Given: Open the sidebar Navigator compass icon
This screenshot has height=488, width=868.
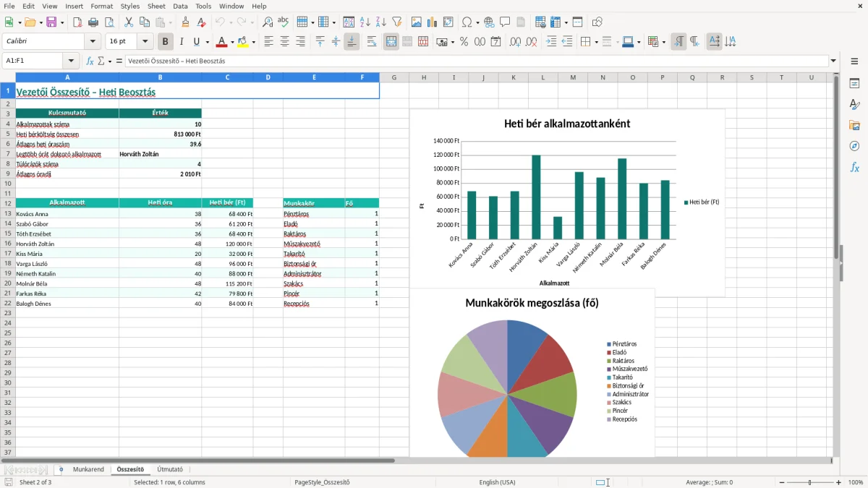Looking at the screenshot, I should point(854,146).
